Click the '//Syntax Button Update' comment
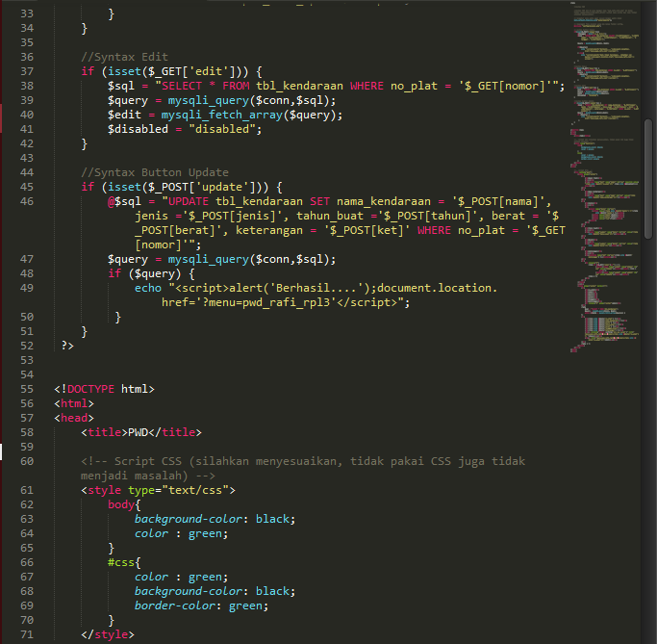Screen dimensions: 657x644 [x=155, y=172]
